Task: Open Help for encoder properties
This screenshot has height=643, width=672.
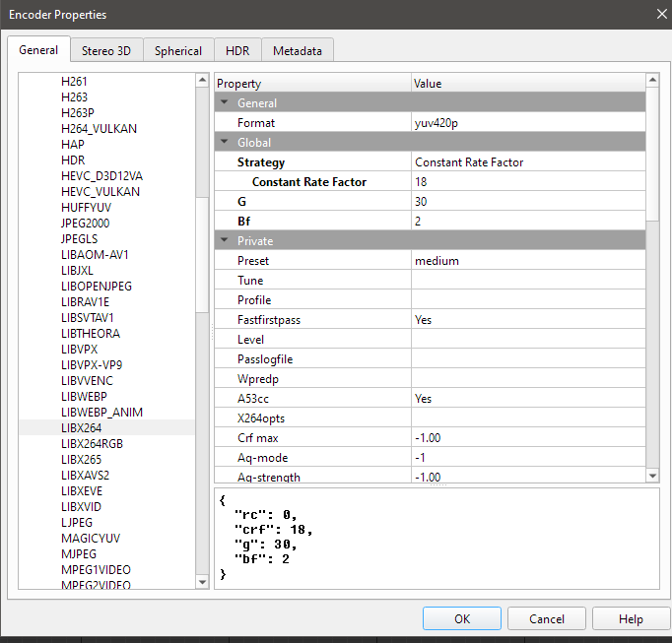Action: point(631,618)
